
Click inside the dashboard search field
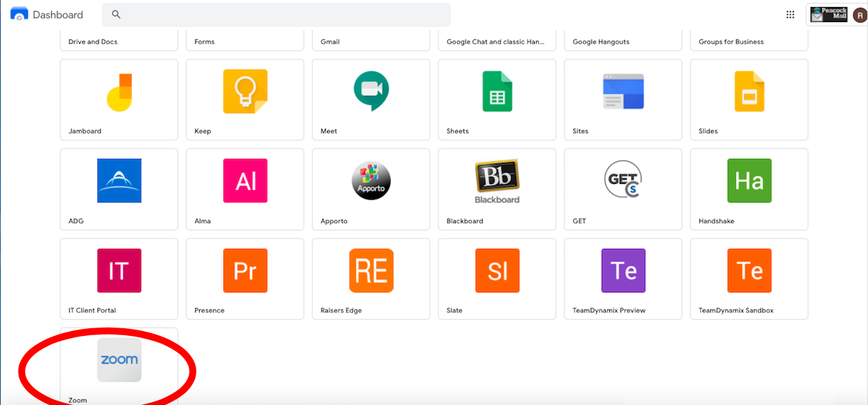point(277,15)
